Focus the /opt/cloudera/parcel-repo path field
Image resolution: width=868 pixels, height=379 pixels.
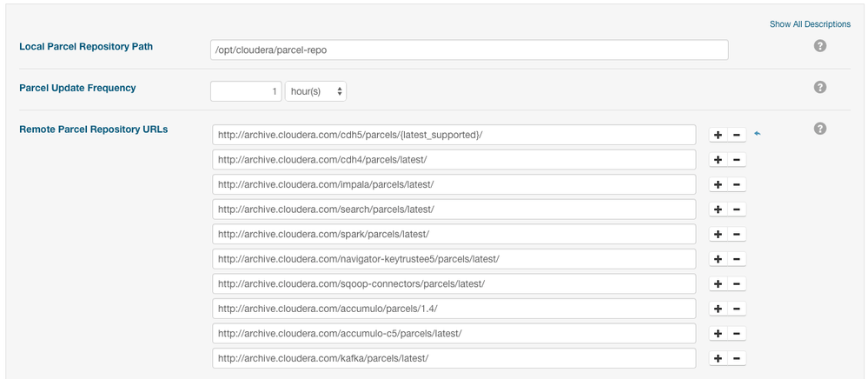point(469,50)
